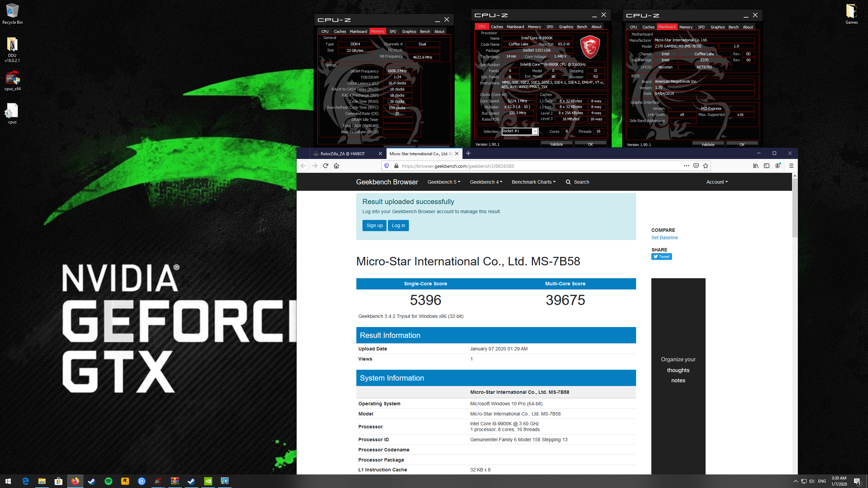Screen dimensions: 868x488
Task: Launch Microsoft Edge from taskbar
Action: (25, 481)
